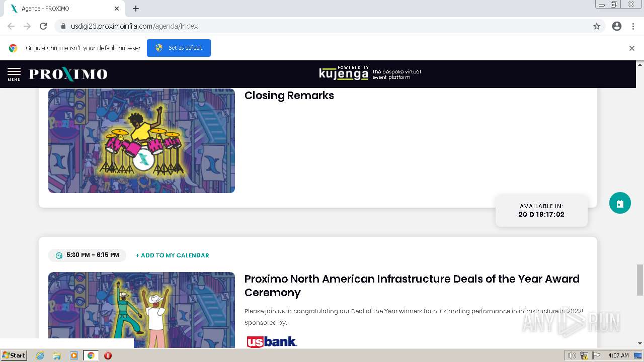Screen dimensions: 644x362
Task: Click the address bar URL
Action: pyautogui.click(x=134, y=26)
